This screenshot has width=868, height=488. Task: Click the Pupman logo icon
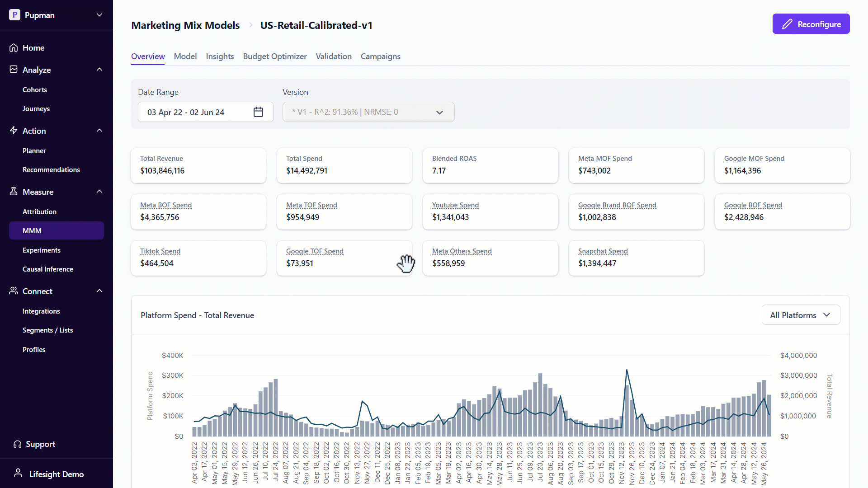click(14, 15)
